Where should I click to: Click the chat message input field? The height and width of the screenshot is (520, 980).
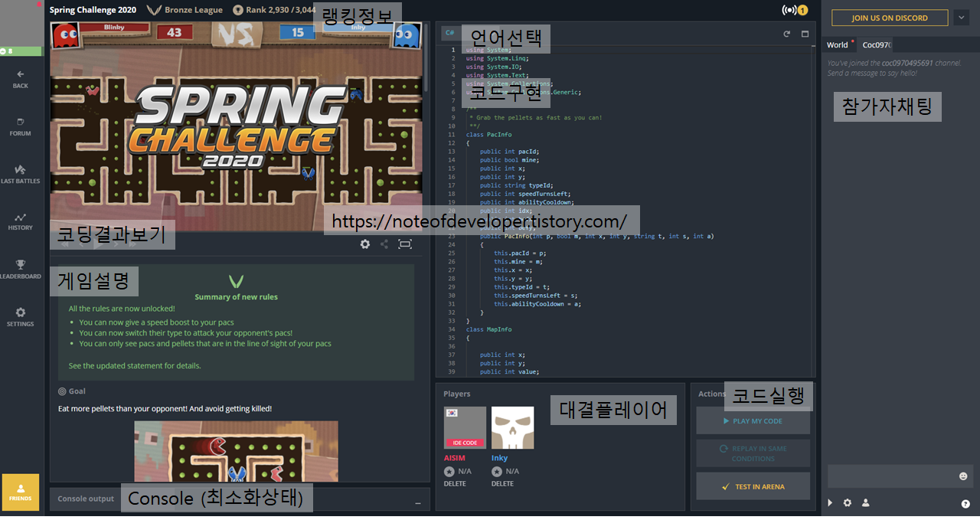coord(891,476)
